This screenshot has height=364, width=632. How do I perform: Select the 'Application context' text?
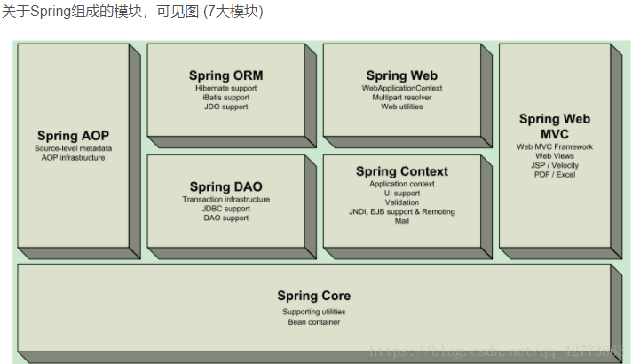coord(402,184)
